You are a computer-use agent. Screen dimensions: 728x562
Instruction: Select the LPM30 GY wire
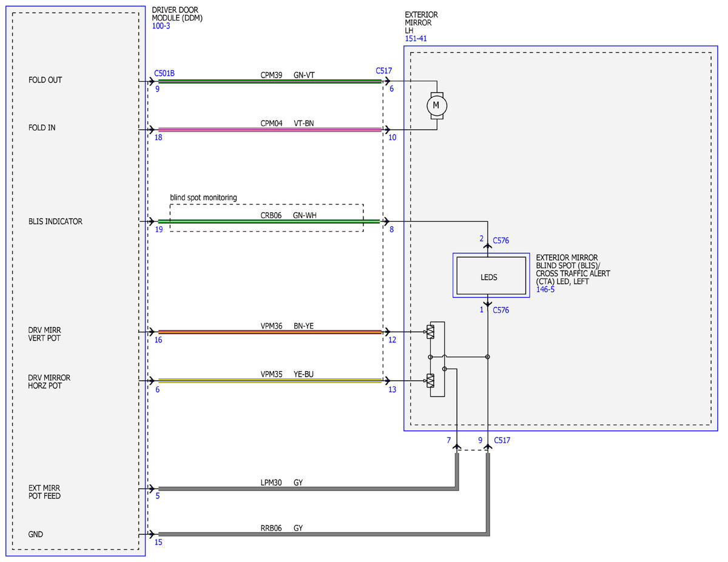coord(307,488)
